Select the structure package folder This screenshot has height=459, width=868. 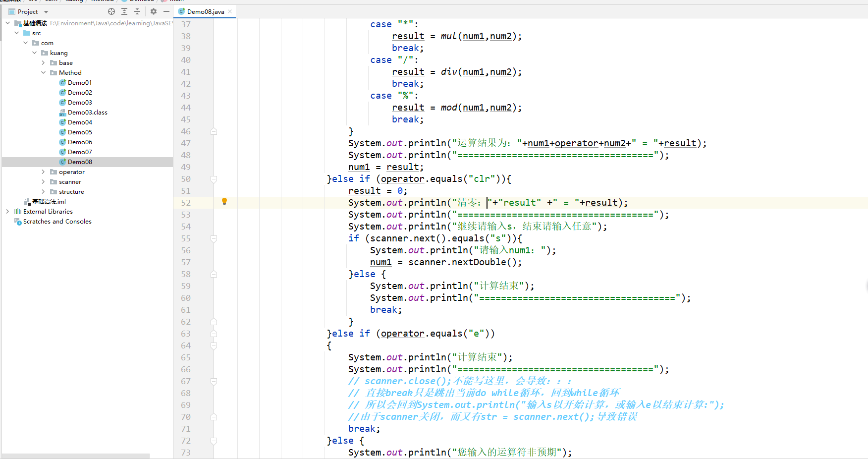(71, 192)
